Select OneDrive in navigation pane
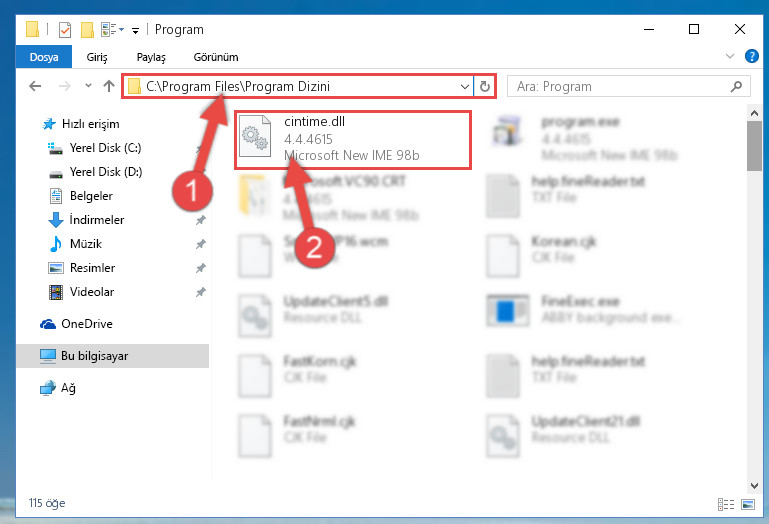This screenshot has height=524, width=769. pos(87,324)
